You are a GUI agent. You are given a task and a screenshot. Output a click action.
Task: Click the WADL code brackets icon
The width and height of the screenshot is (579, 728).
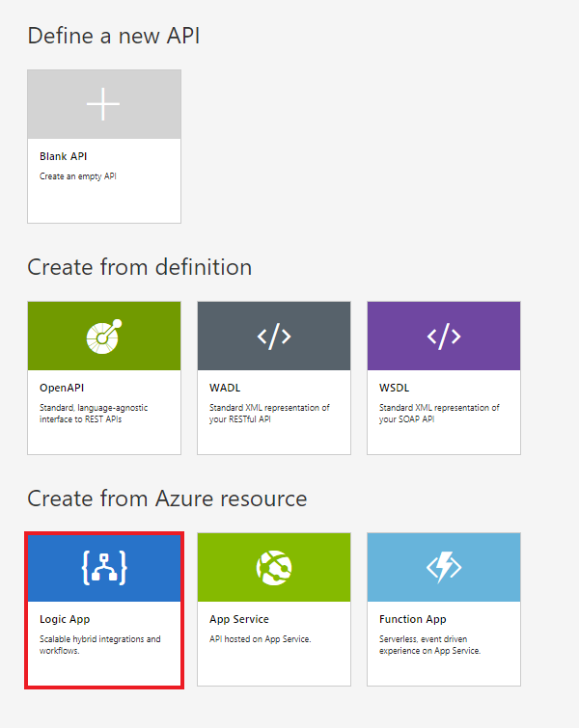273,336
